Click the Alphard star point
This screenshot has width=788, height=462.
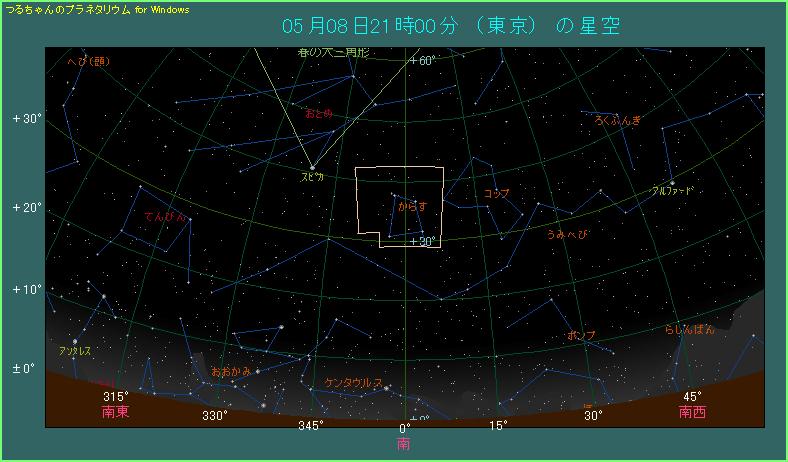click(672, 182)
